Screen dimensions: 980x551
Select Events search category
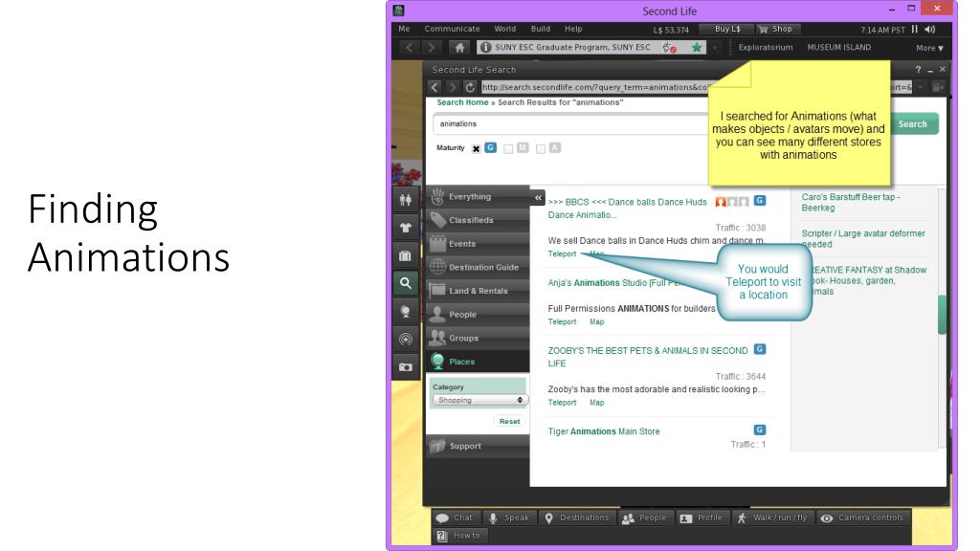click(478, 244)
